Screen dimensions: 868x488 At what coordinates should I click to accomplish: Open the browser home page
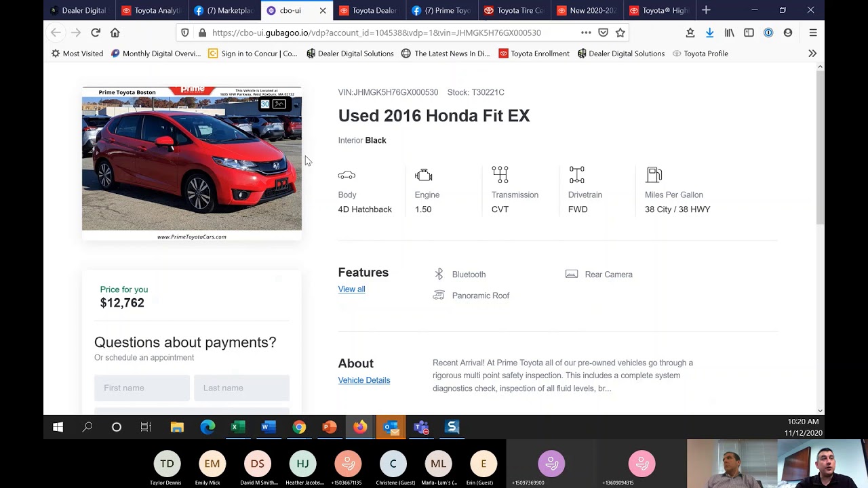(115, 33)
